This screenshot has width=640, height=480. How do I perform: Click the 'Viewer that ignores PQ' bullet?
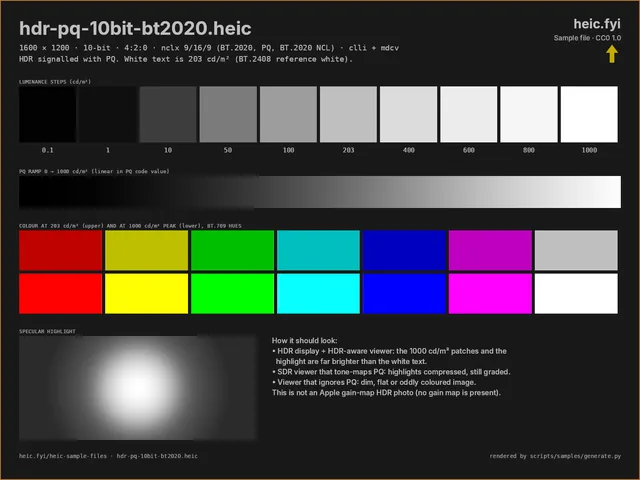[x=374, y=382]
